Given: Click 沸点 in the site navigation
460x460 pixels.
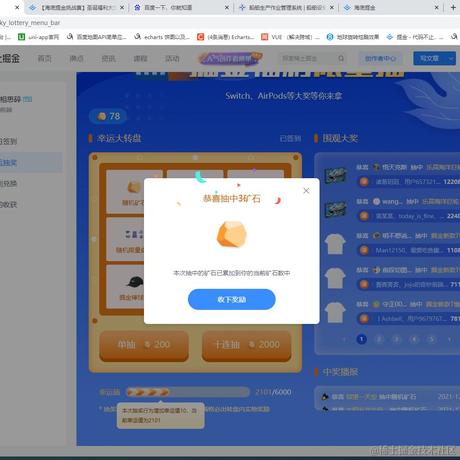Looking at the screenshot, I should (x=76, y=59).
